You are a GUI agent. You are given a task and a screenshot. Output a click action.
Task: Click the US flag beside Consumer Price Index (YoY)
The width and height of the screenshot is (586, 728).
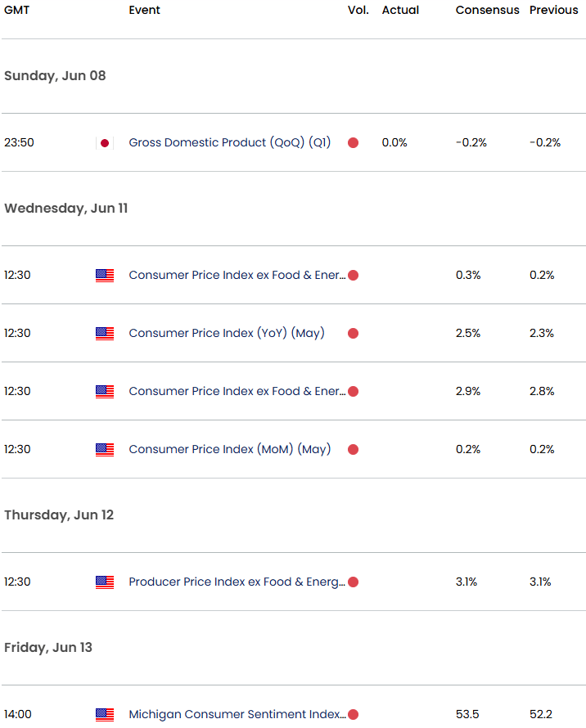coord(104,333)
